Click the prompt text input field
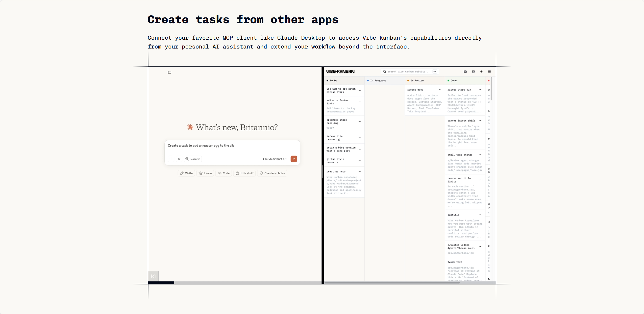The width and height of the screenshot is (644, 314). tap(232, 146)
